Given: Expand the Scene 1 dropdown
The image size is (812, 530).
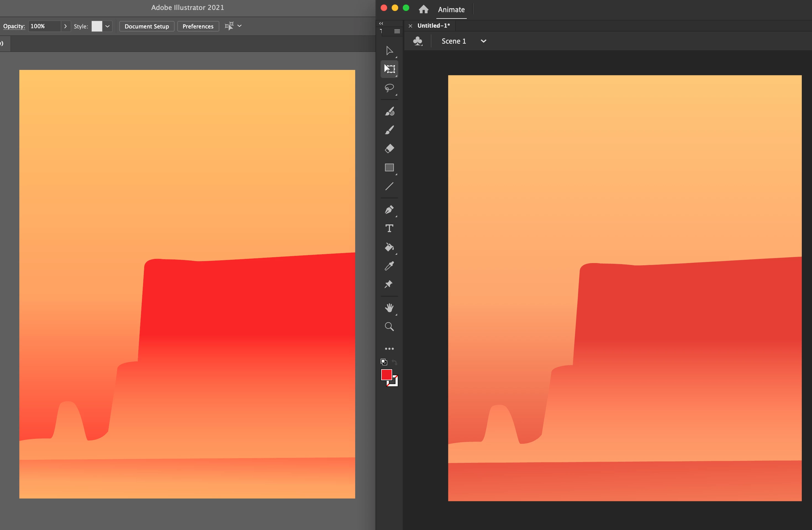Looking at the screenshot, I should pyautogui.click(x=483, y=41).
